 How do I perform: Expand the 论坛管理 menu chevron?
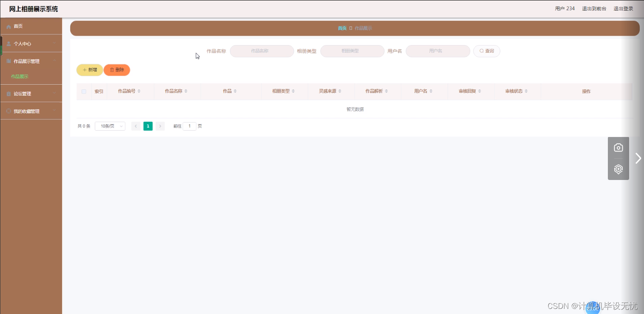pyautogui.click(x=54, y=93)
